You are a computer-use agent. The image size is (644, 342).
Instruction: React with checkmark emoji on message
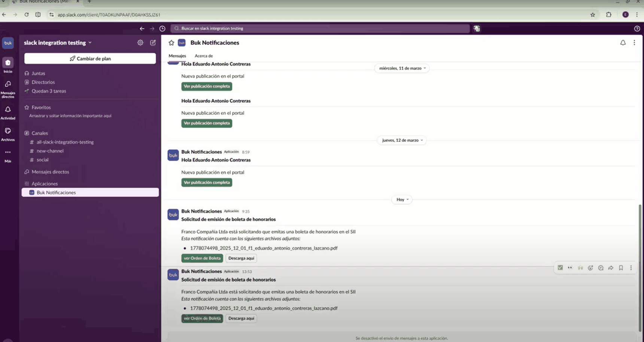pos(560,268)
